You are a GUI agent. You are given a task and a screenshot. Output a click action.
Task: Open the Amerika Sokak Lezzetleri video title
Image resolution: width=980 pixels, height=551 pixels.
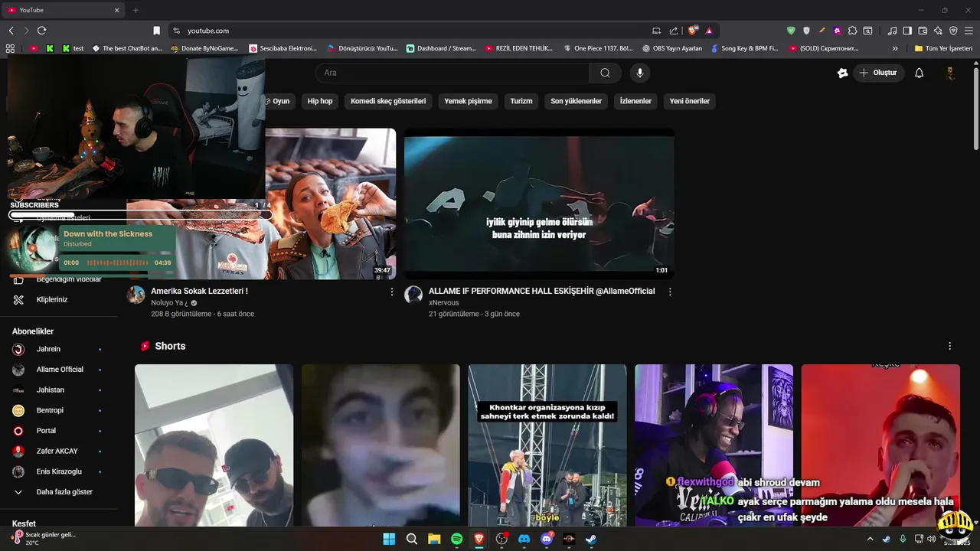(199, 292)
